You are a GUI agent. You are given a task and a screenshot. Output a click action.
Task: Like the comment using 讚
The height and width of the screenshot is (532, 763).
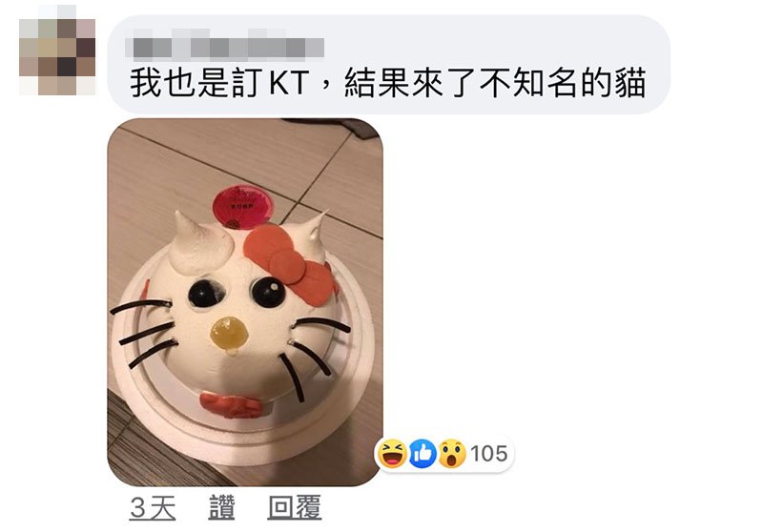[x=222, y=507]
